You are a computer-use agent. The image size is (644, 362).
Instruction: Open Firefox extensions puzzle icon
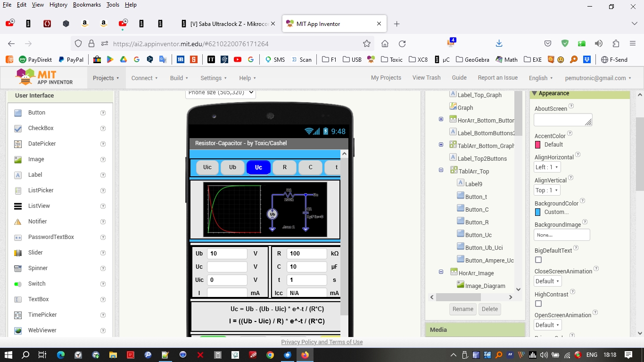click(x=616, y=43)
